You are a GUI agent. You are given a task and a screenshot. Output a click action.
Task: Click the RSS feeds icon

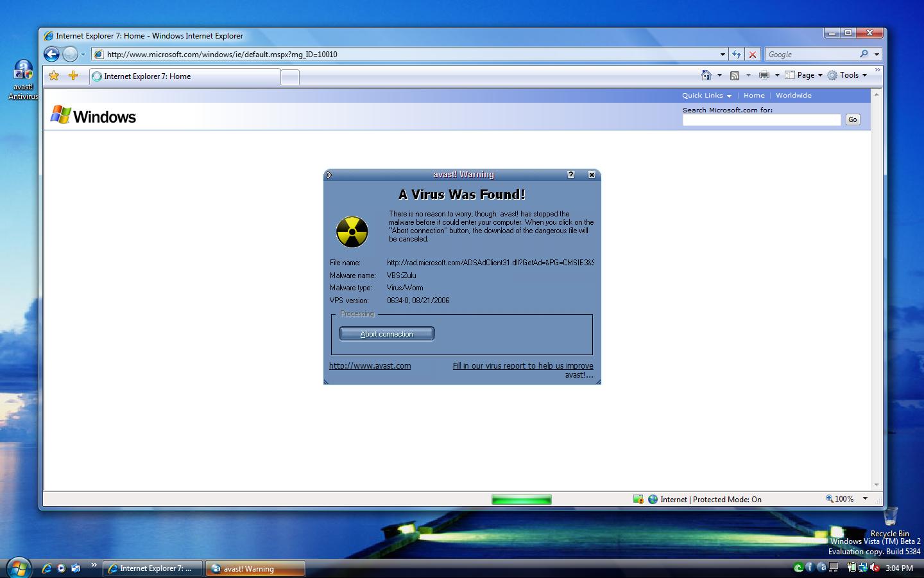click(735, 75)
